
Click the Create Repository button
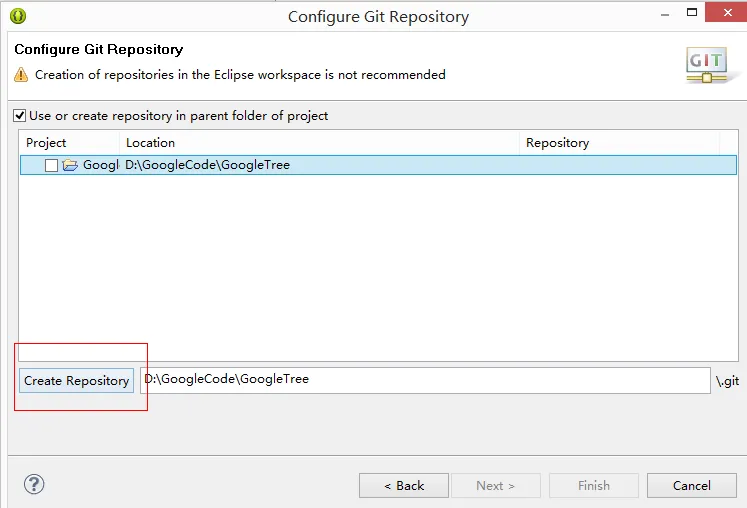click(x=76, y=381)
